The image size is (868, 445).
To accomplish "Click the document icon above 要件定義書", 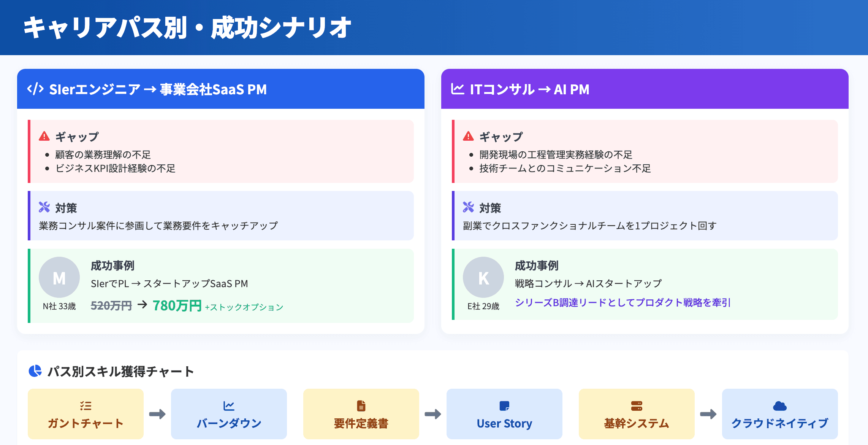I will click(x=361, y=406).
